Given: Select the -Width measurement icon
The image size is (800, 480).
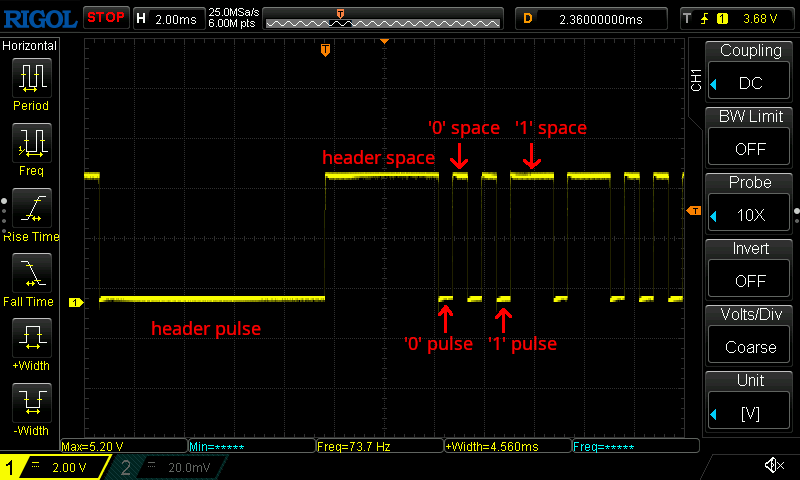Looking at the screenshot, I should tap(32, 402).
